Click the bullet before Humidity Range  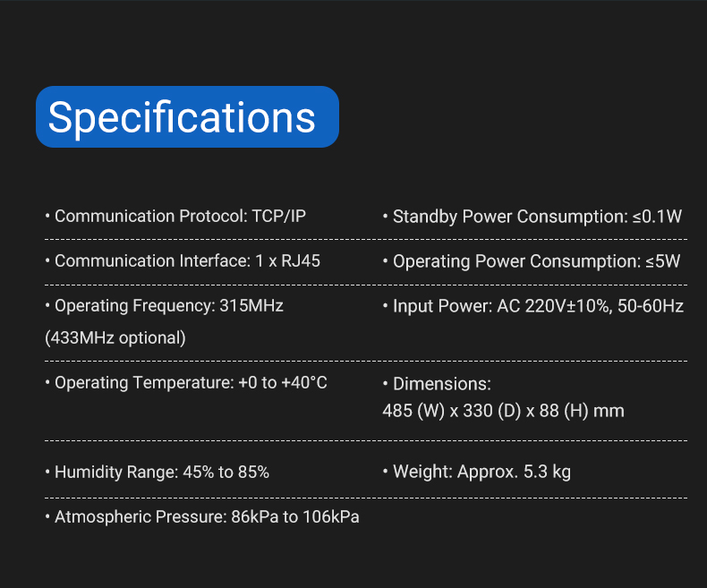[47, 473]
